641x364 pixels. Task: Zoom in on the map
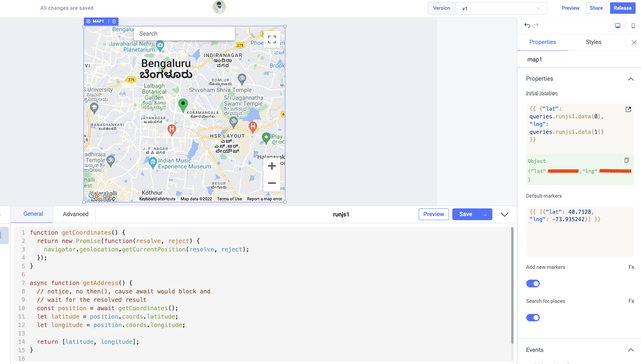tap(272, 166)
